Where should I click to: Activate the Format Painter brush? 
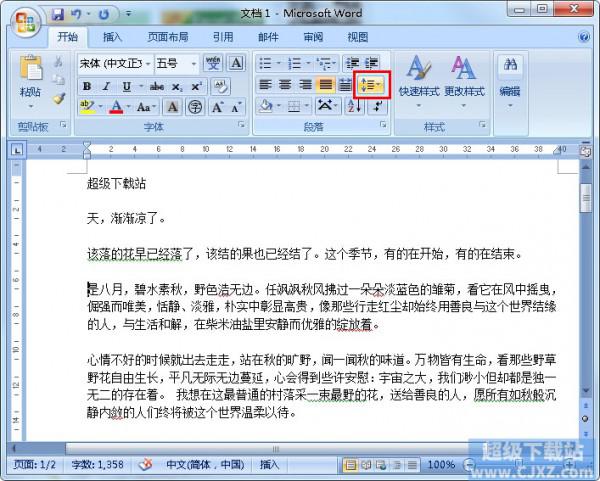[59, 98]
